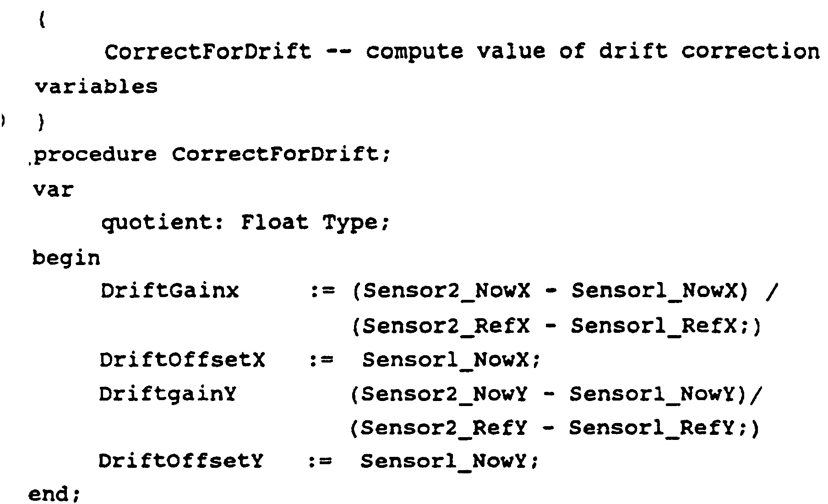
Task: Click the "DriftOffsetY" identifier
Action: [x=181, y=461]
